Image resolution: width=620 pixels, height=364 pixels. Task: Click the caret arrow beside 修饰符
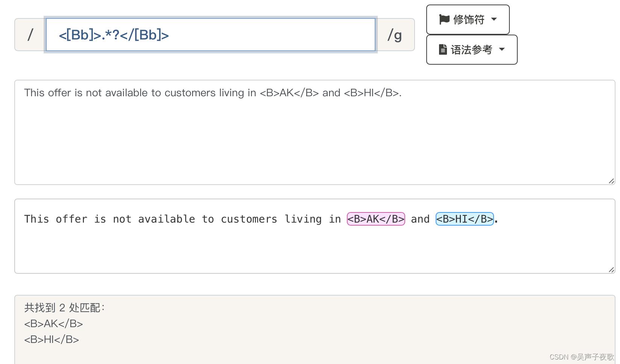(x=494, y=19)
